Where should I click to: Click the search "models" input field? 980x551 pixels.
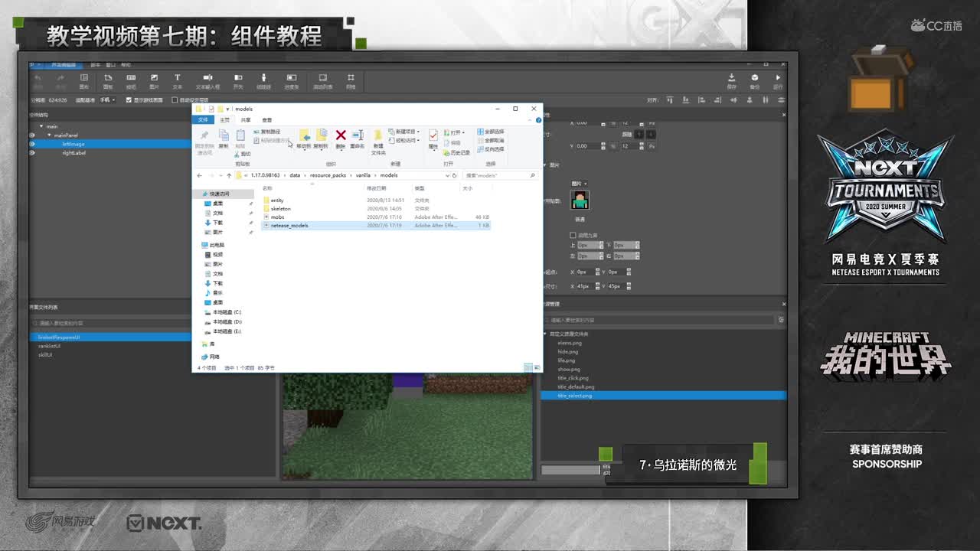point(498,175)
